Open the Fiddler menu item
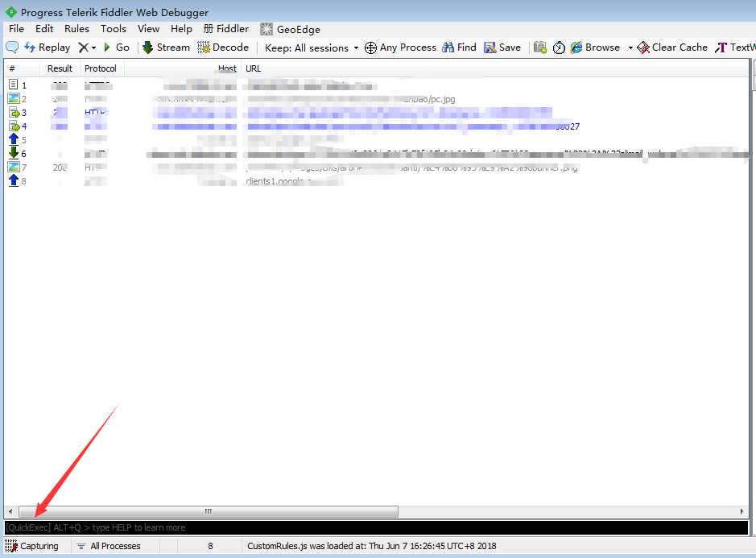The image size is (756, 558). (x=226, y=29)
